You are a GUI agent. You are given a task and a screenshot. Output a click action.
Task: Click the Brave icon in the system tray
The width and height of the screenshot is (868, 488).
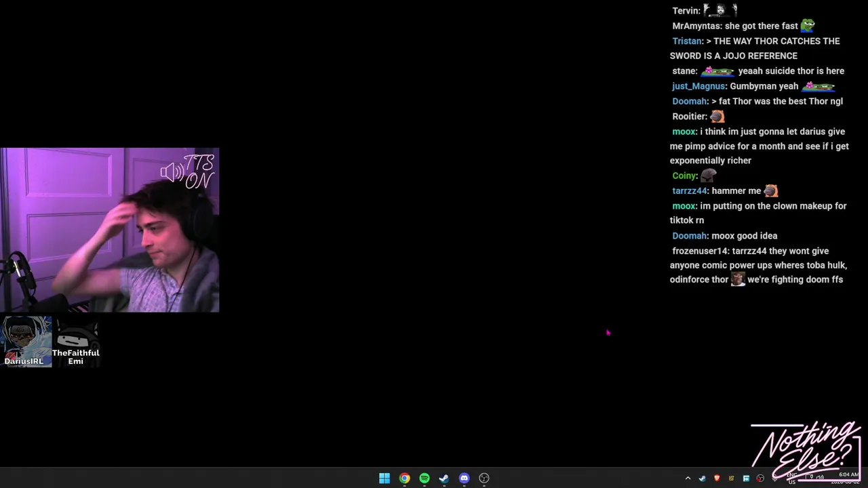click(x=717, y=478)
